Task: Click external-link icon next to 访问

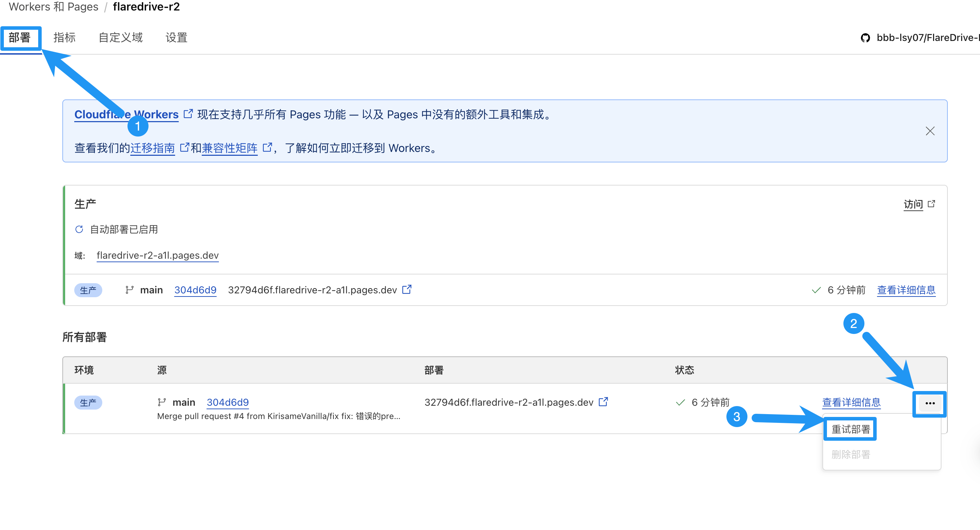Action: (x=931, y=204)
